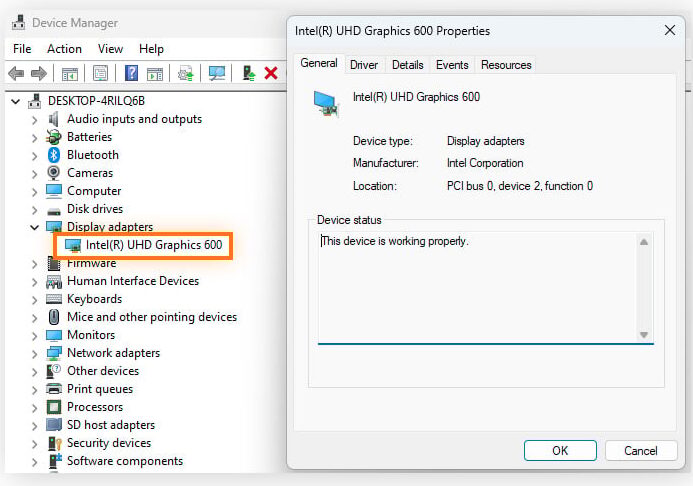Image resolution: width=693 pixels, height=486 pixels.
Task: Select the Monitors tree label
Action: (91, 335)
